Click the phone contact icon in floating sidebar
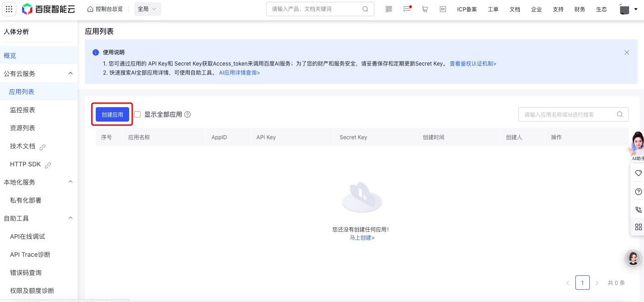The width and height of the screenshot is (644, 302). coord(638,209)
